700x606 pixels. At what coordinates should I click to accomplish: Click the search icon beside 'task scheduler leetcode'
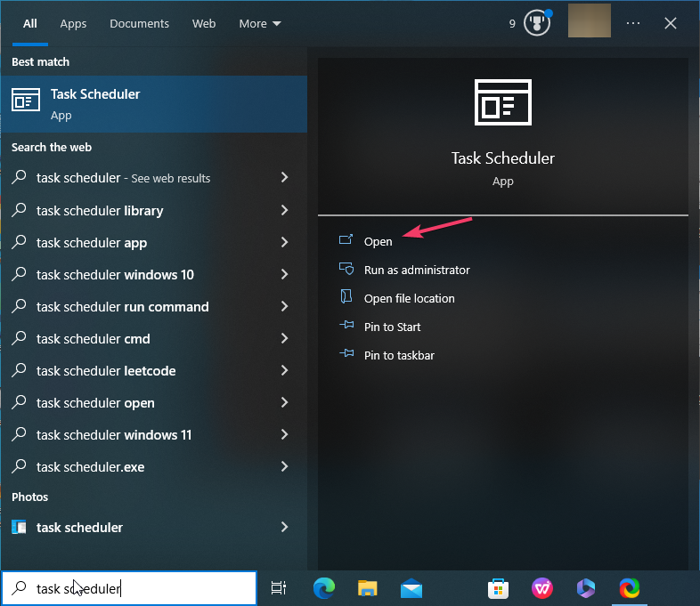click(19, 370)
